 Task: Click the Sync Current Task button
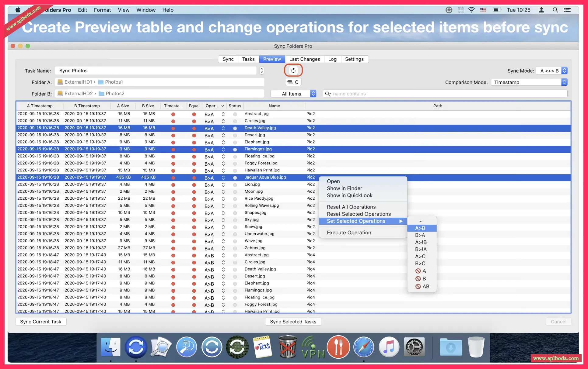41,322
